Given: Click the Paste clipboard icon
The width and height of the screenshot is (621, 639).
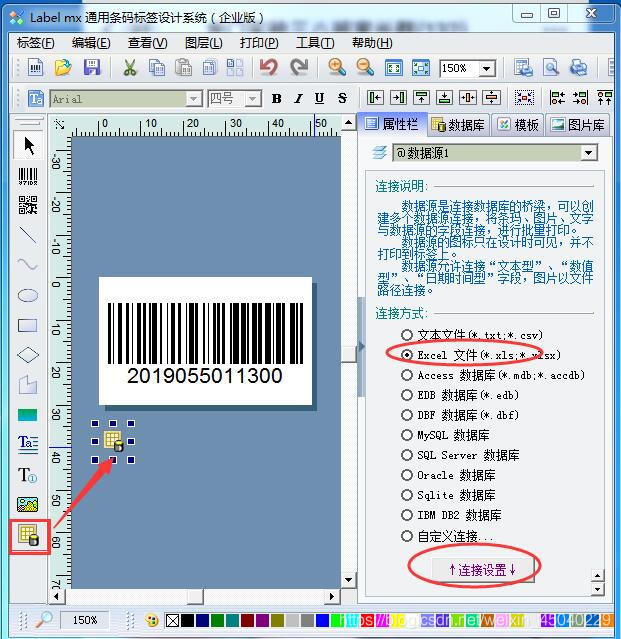Looking at the screenshot, I should (183, 68).
